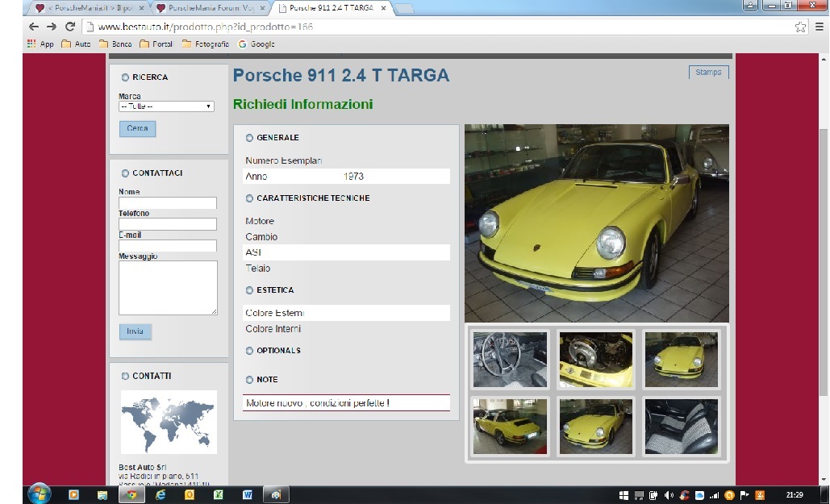The image size is (830, 504).
Task: Open the top-row front view car thumbnail
Action: pyautogui.click(x=682, y=360)
